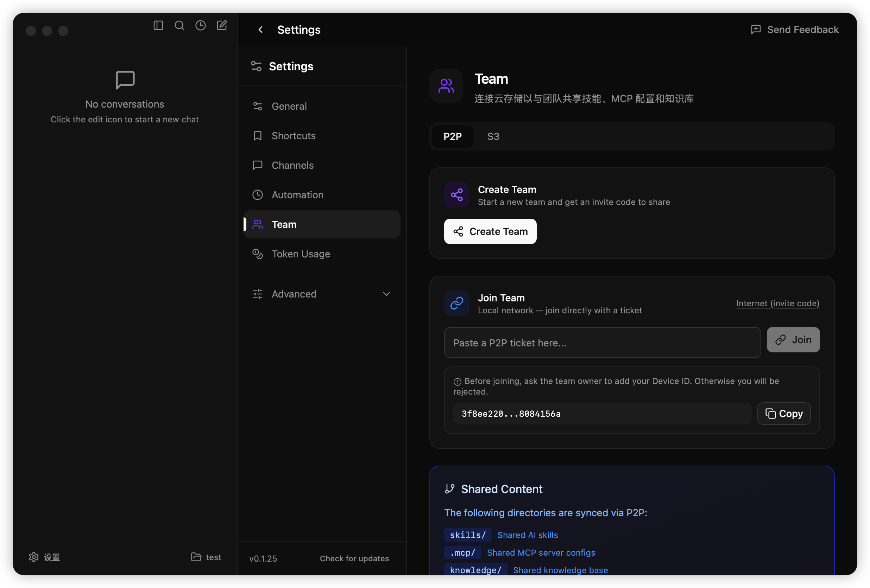Click Check for updates
This screenshot has height=588, width=870.
click(354, 558)
